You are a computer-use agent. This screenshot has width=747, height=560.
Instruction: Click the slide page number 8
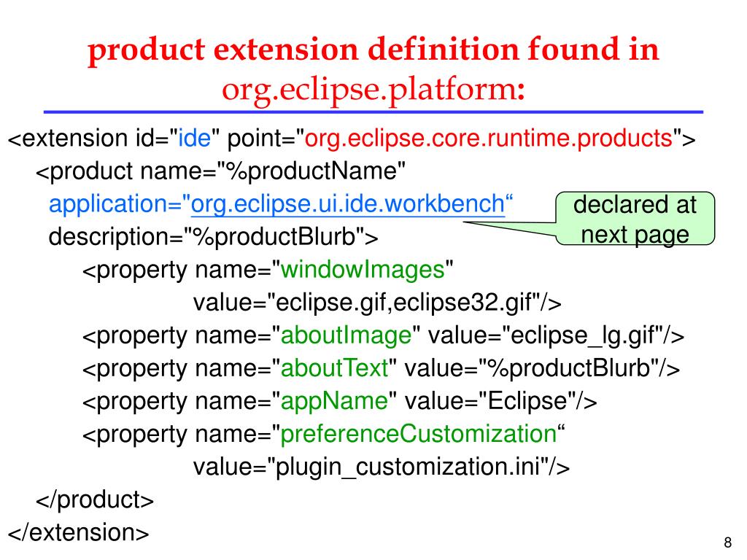(727, 542)
